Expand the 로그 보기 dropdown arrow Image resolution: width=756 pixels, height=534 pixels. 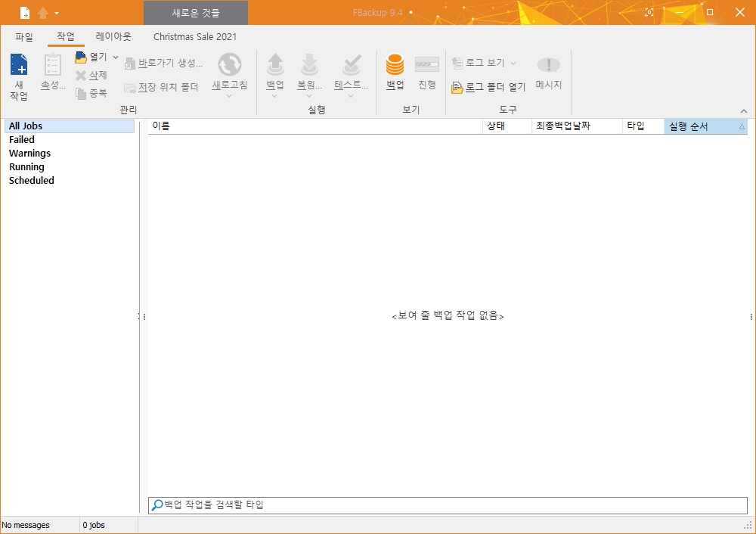[513, 64]
